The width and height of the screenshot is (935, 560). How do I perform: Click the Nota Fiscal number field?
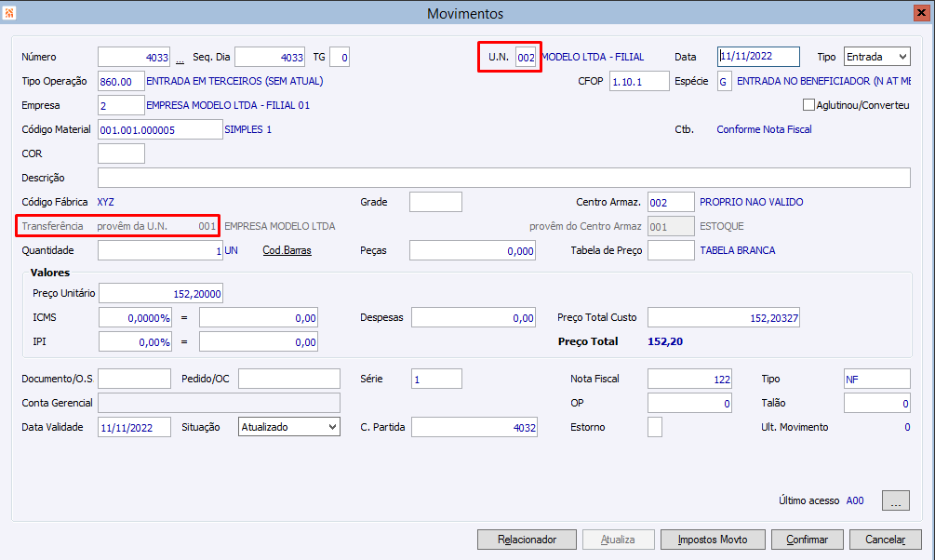point(690,379)
